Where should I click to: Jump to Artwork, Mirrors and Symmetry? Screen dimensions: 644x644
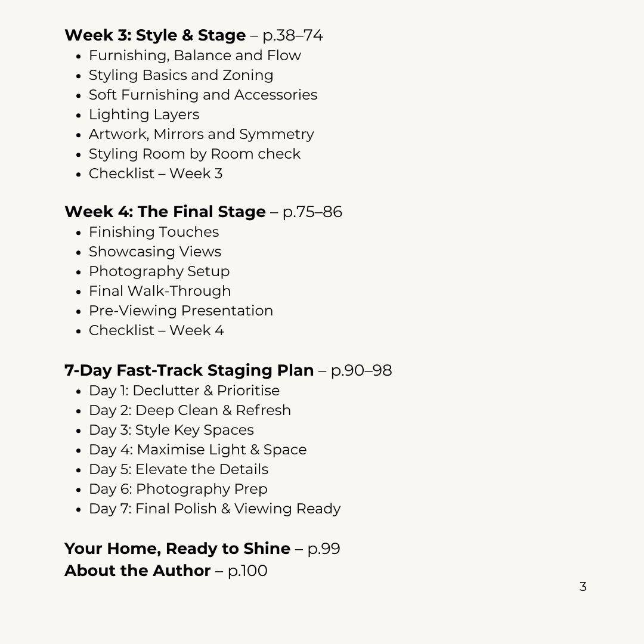(201, 134)
